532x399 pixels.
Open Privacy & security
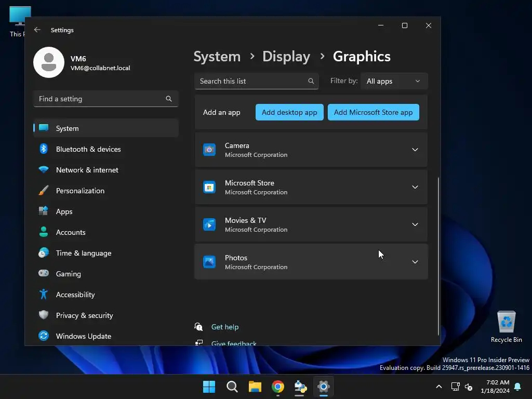pyautogui.click(x=106, y=315)
